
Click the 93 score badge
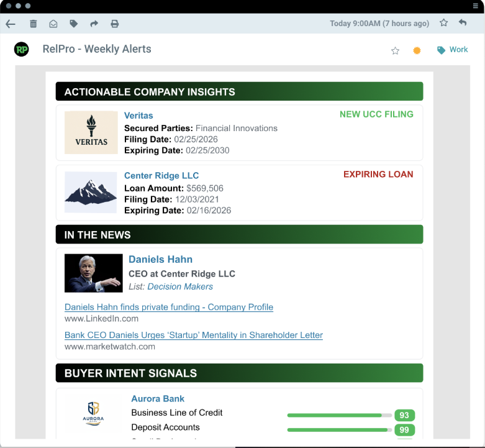point(404,415)
